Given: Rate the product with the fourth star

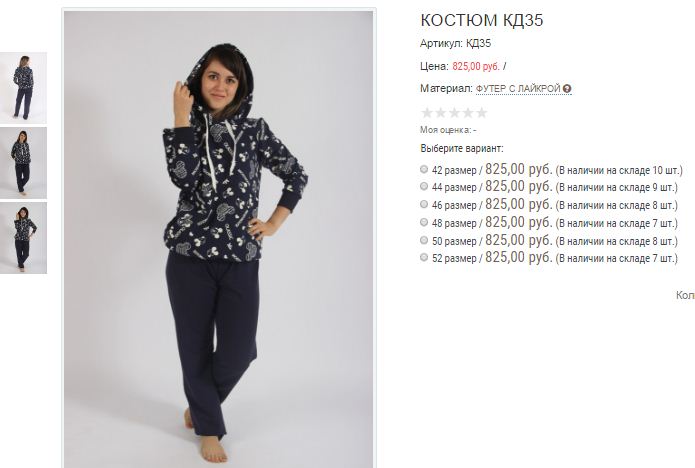Looking at the screenshot, I should point(468,113).
